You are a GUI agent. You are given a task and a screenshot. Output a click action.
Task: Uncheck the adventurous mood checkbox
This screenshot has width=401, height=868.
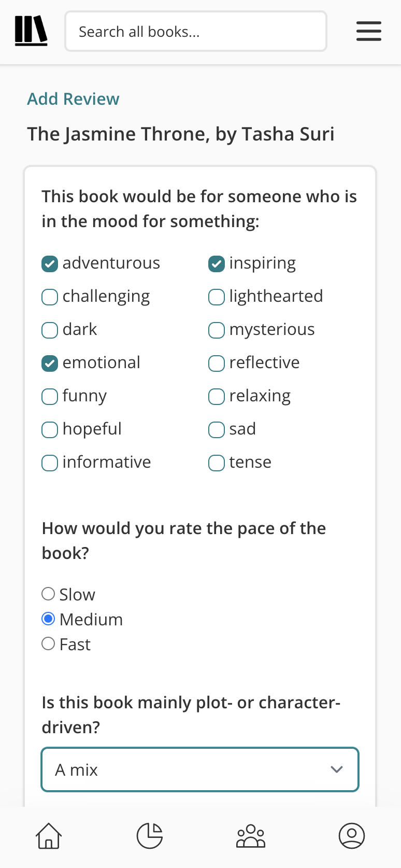click(49, 263)
